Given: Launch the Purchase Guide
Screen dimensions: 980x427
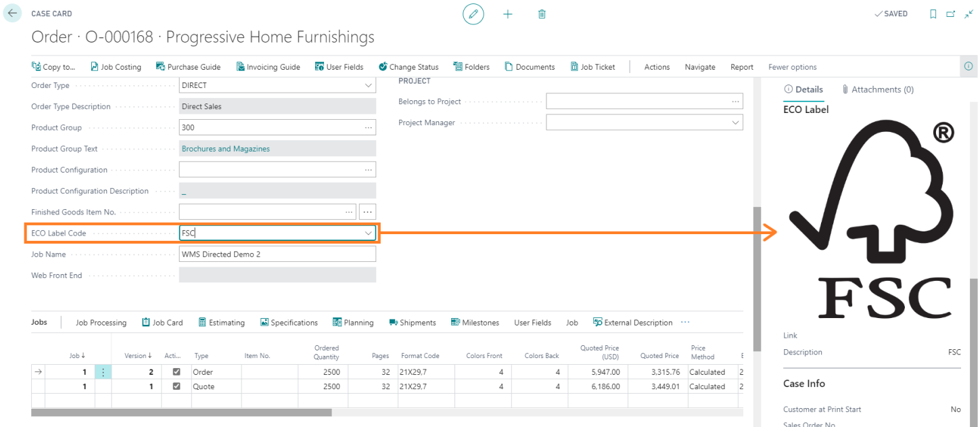Looking at the screenshot, I should 188,66.
